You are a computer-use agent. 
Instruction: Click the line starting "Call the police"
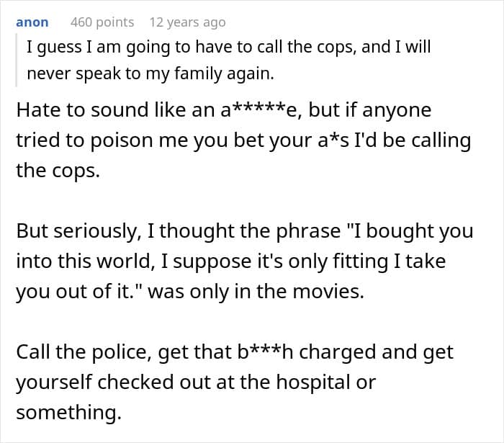(x=235, y=352)
